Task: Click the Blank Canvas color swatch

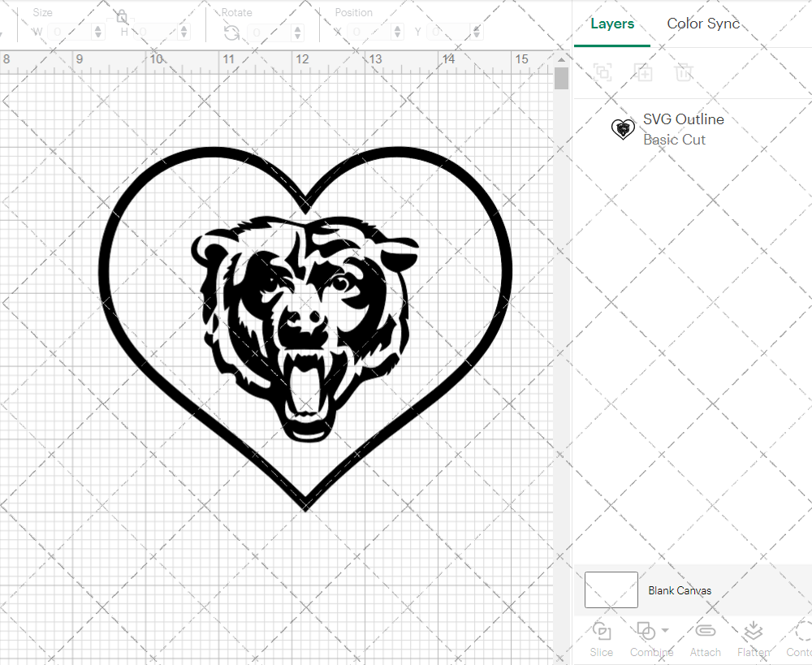Action: coord(611,590)
